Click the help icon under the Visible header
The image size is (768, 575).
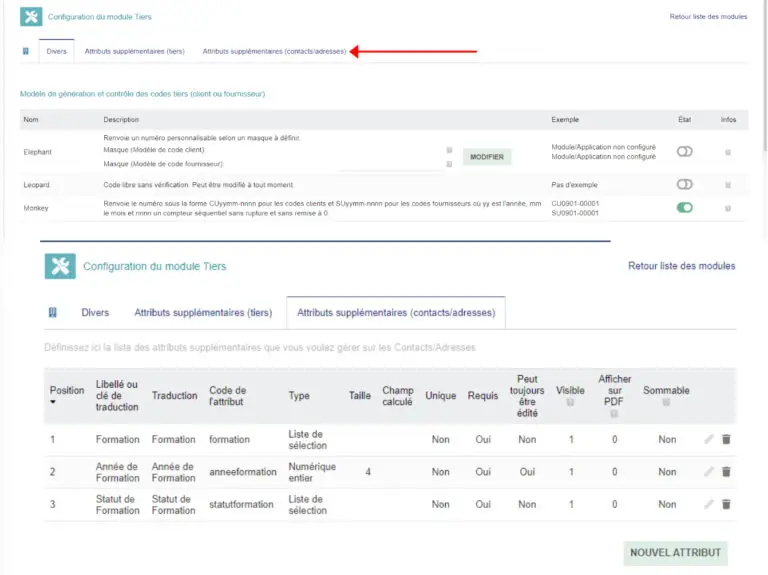(570, 402)
